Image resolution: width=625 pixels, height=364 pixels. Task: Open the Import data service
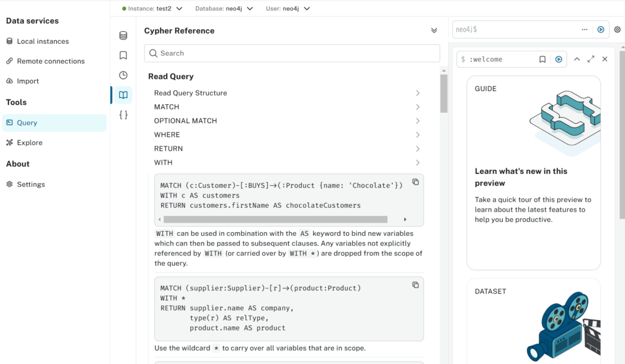(54, 81)
